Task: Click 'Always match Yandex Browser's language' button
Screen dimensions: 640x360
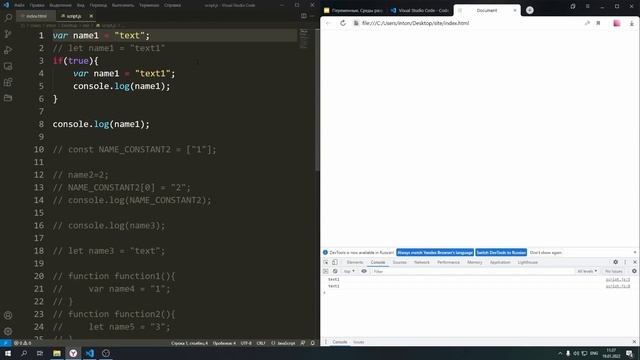Action: pos(435,253)
